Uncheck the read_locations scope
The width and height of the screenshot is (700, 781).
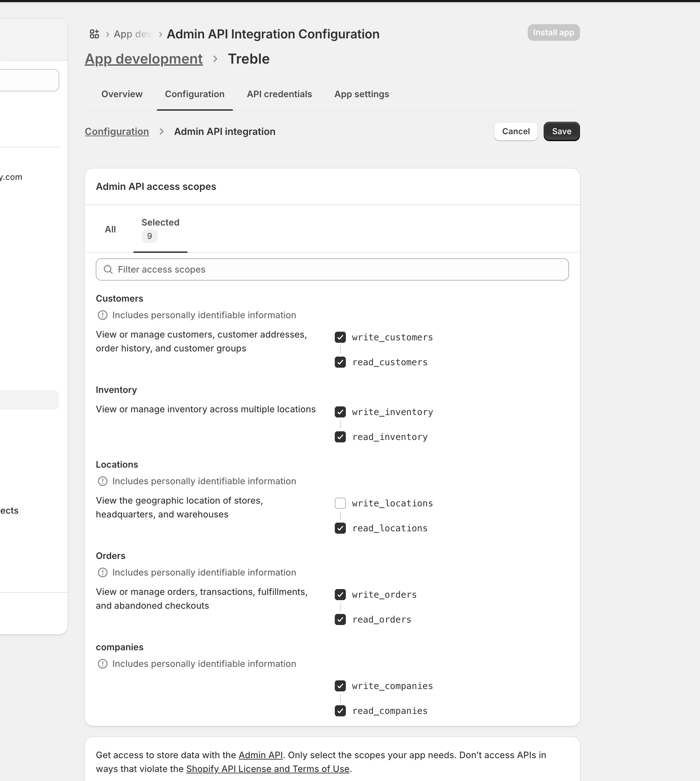coord(340,528)
